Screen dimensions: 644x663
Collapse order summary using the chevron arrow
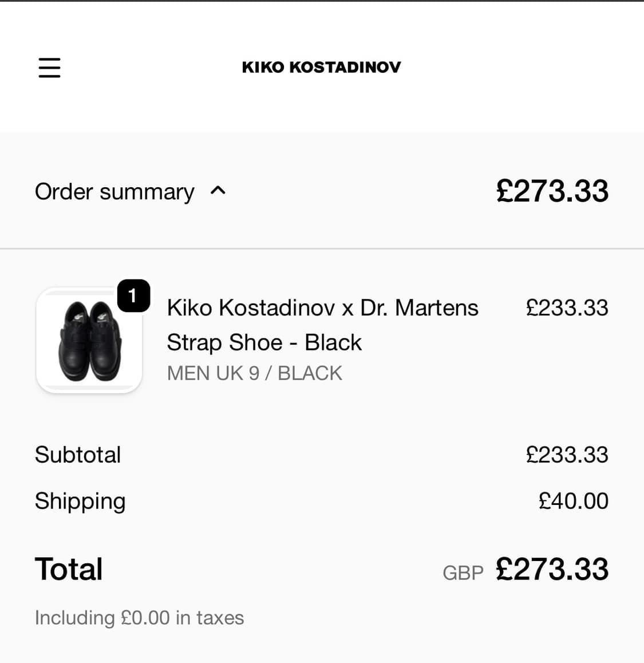coord(218,191)
